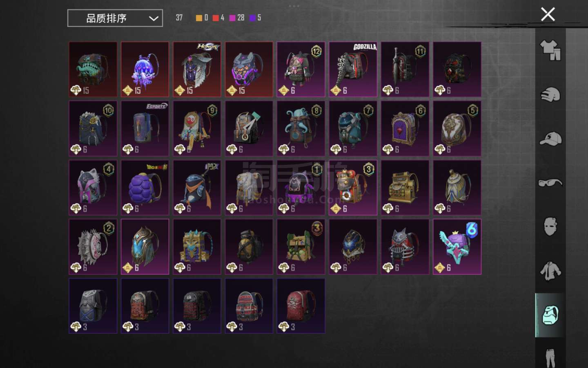Viewport: 588px width, 368px height.
Task: Select the face mask category icon
Action: pos(550,226)
